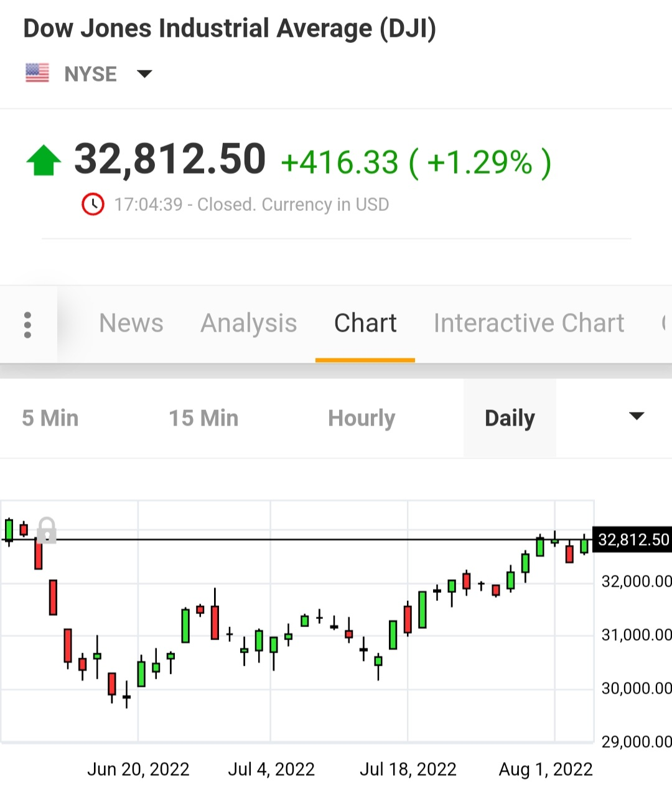Open the Interactive Chart tab
This screenshot has height=787, width=672.
tap(529, 324)
